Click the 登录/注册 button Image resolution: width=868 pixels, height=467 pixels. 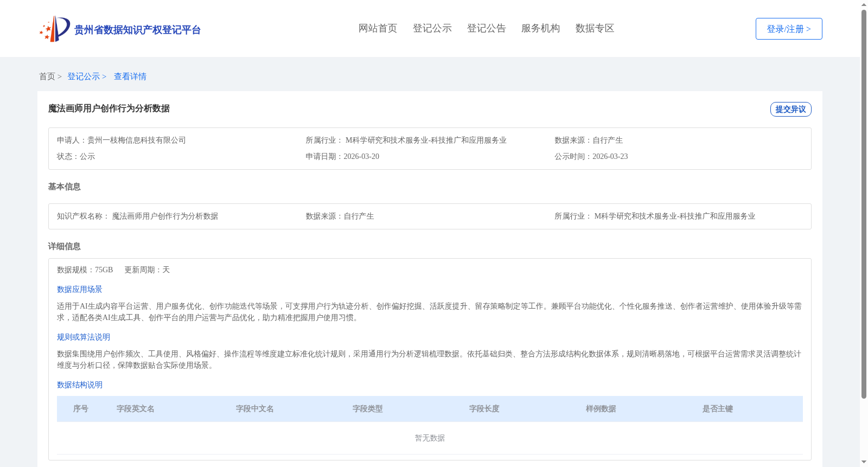pyautogui.click(x=789, y=29)
